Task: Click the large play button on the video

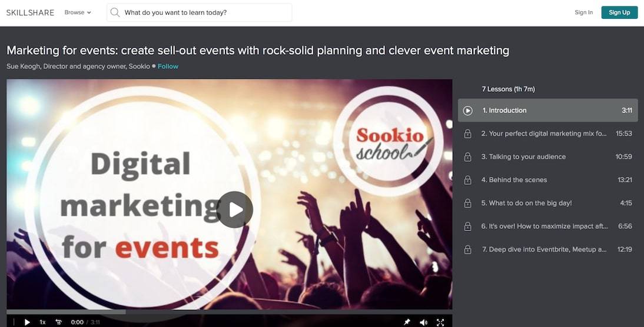Action: tap(234, 209)
